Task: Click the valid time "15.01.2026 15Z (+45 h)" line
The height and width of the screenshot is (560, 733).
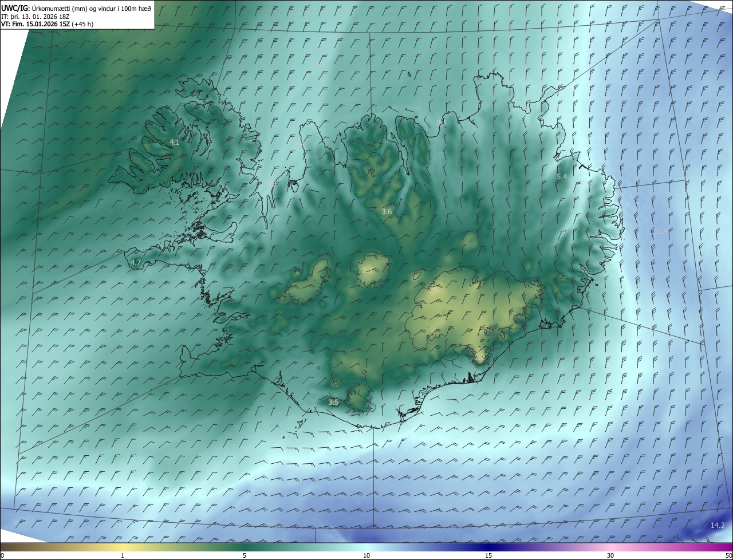Action: [48, 24]
